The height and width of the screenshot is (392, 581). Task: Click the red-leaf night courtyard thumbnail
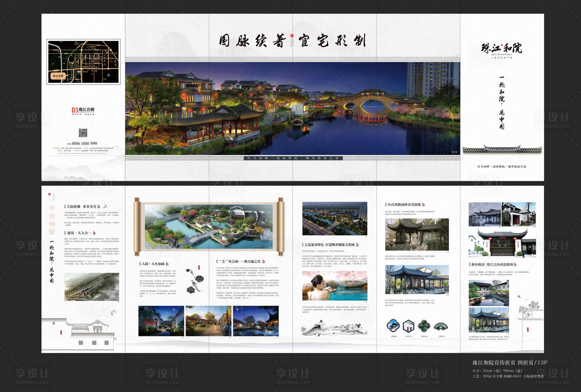(x=161, y=321)
